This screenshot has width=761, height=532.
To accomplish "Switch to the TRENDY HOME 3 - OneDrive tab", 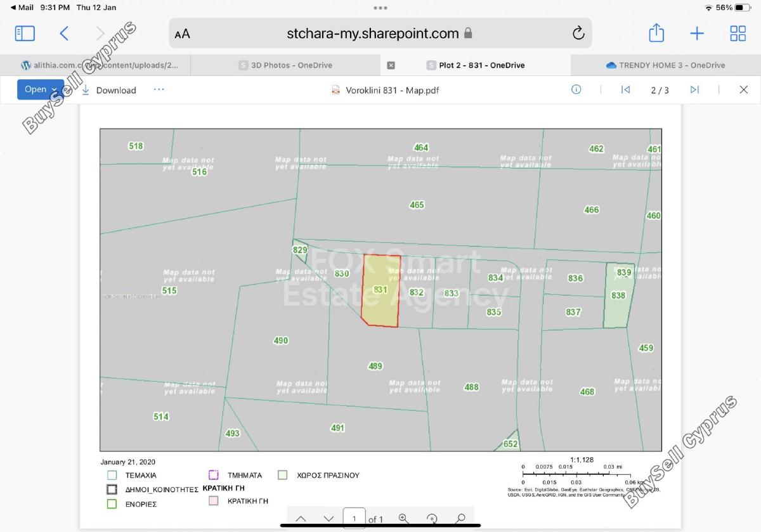I will 666,65.
